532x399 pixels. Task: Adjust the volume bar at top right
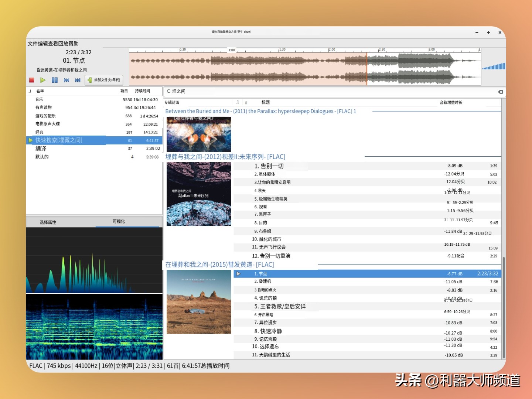point(494,67)
